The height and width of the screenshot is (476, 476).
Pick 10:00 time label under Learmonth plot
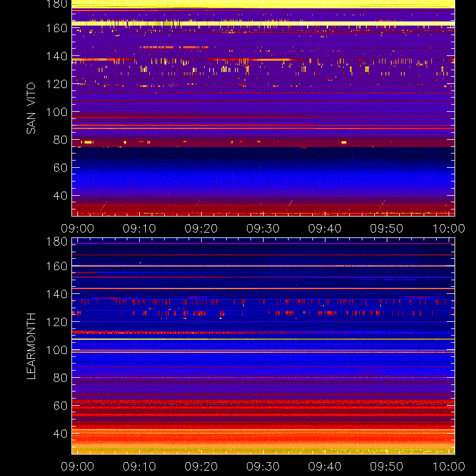[x=449, y=466]
